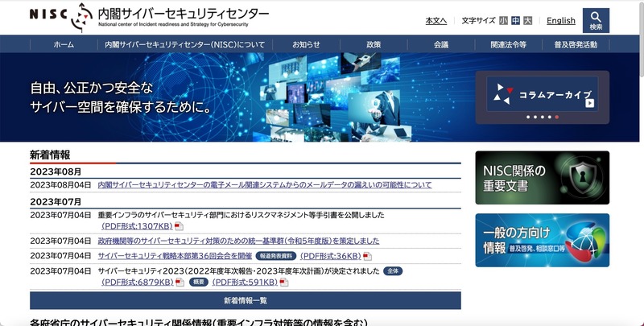
Task: Set font size to 小 (small)
Action: [503, 21]
